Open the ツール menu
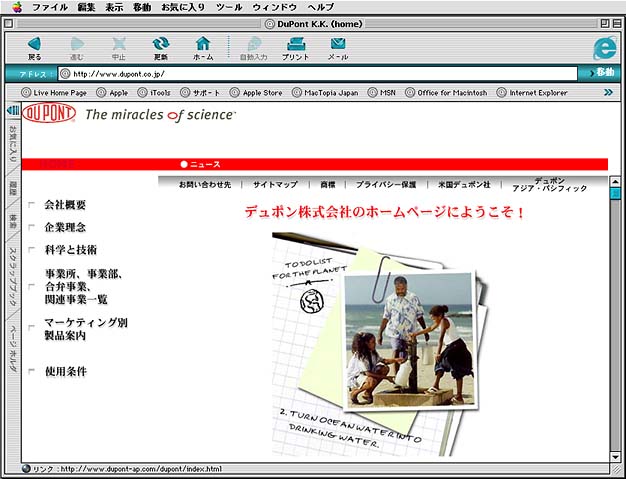The image size is (626, 479). (x=229, y=7)
